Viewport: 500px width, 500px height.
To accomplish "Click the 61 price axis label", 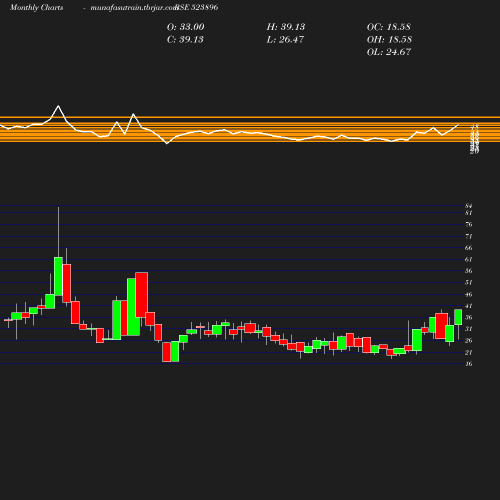I will click(469, 259).
